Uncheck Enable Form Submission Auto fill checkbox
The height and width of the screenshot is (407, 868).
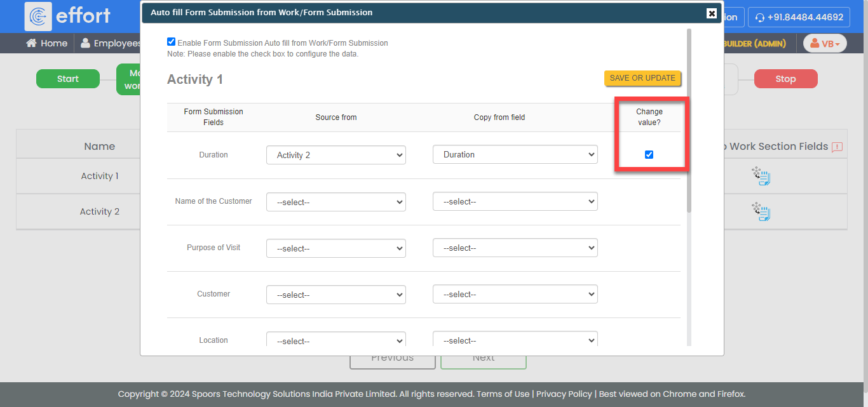pyautogui.click(x=171, y=42)
